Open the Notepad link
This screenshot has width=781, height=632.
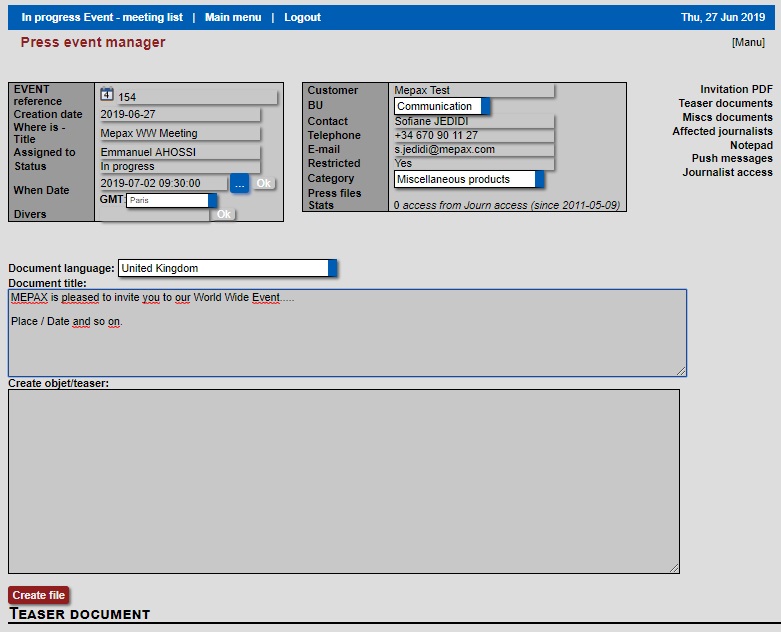(x=750, y=146)
